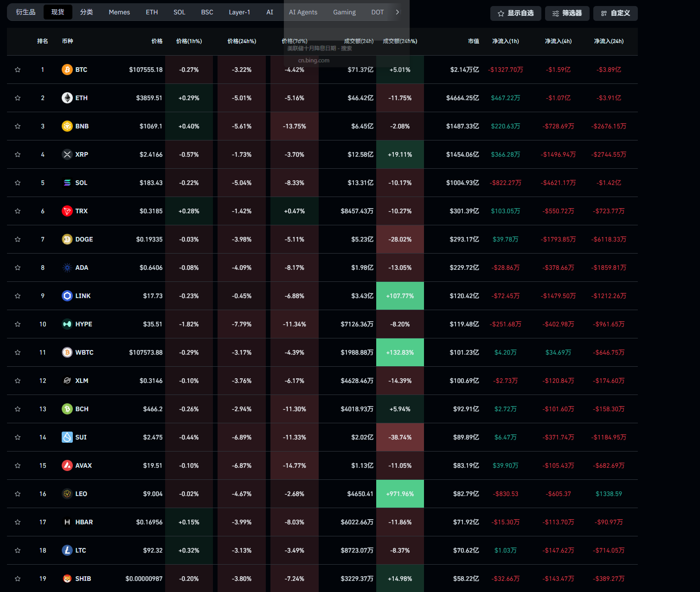Click the 显示自选 button
700x592 pixels.
pyautogui.click(x=516, y=13)
